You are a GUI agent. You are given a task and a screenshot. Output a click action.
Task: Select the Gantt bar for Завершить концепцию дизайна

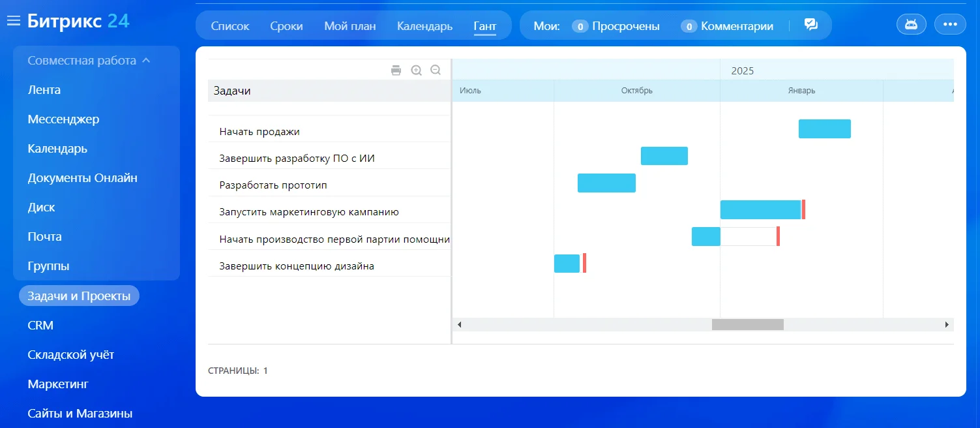(x=567, y=263)
